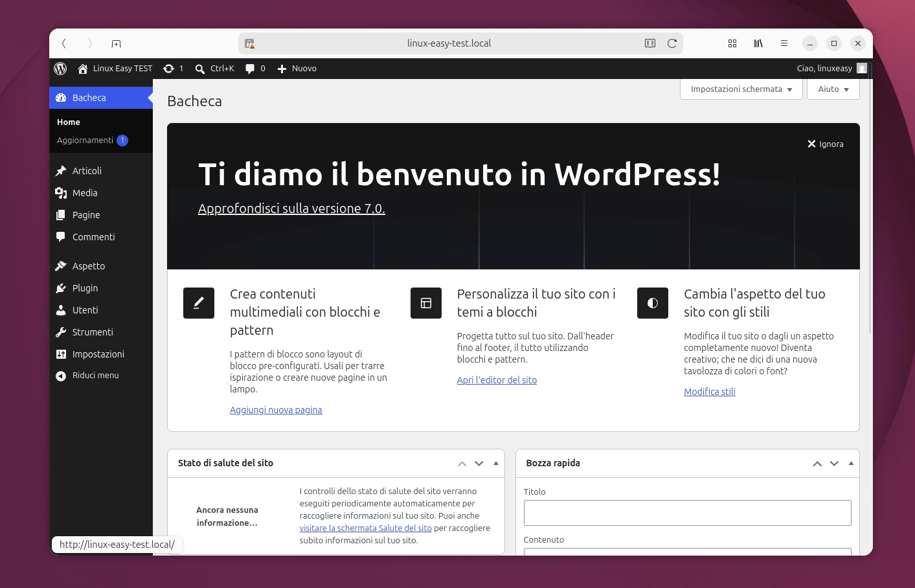Click the pencil icon for block content

pos(199,303)
